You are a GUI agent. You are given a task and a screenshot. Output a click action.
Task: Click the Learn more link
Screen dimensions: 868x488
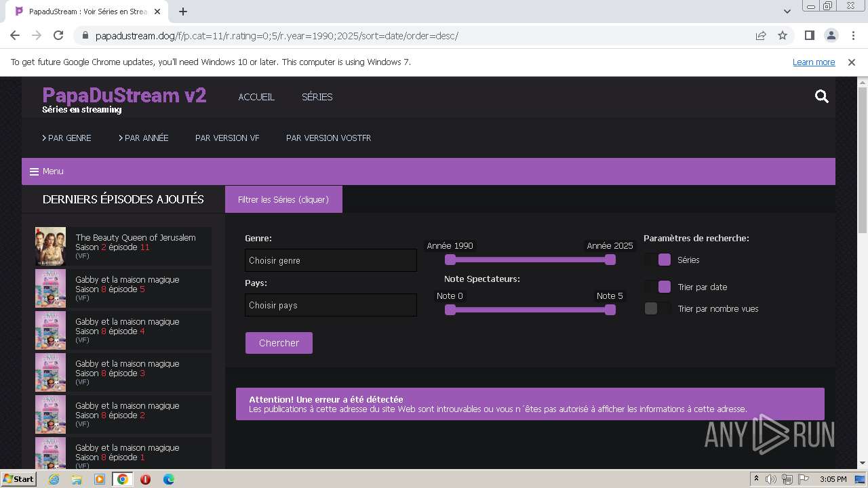pos(814,62)
